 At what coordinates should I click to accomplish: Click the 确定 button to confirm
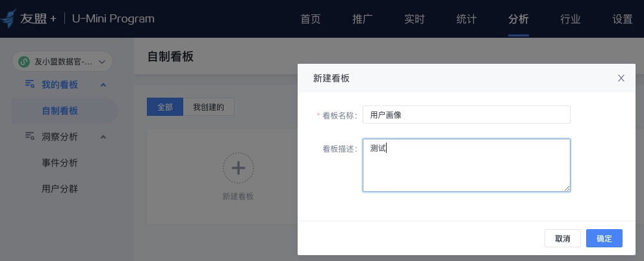click(x=604, y=238)
